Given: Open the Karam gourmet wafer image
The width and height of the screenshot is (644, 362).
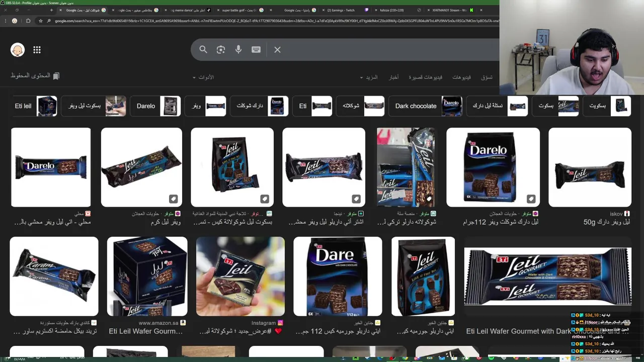Looking at the screenshot, I should 54,277.
